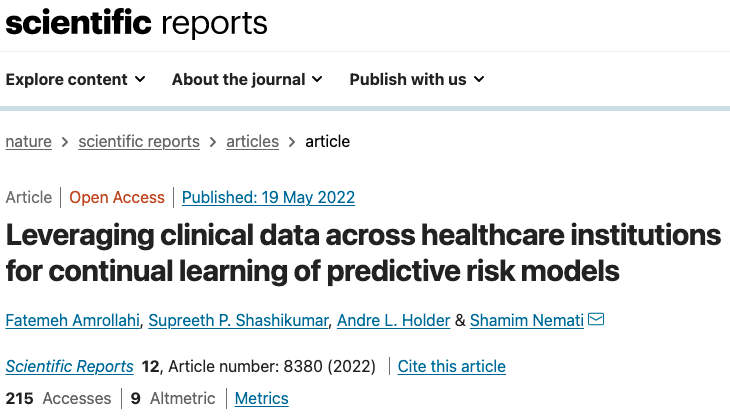
Task: View author Shamim Nemati's info
Action: point(527,320)
